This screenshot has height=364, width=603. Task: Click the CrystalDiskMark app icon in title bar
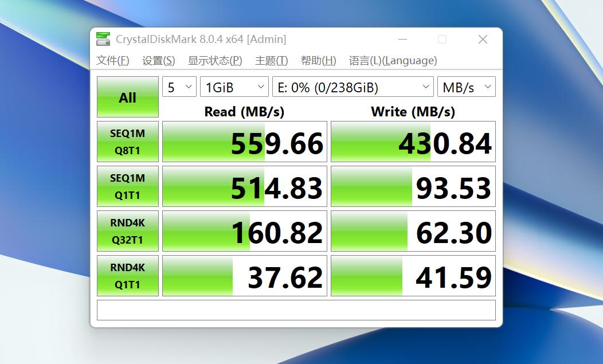pos(103,39)
